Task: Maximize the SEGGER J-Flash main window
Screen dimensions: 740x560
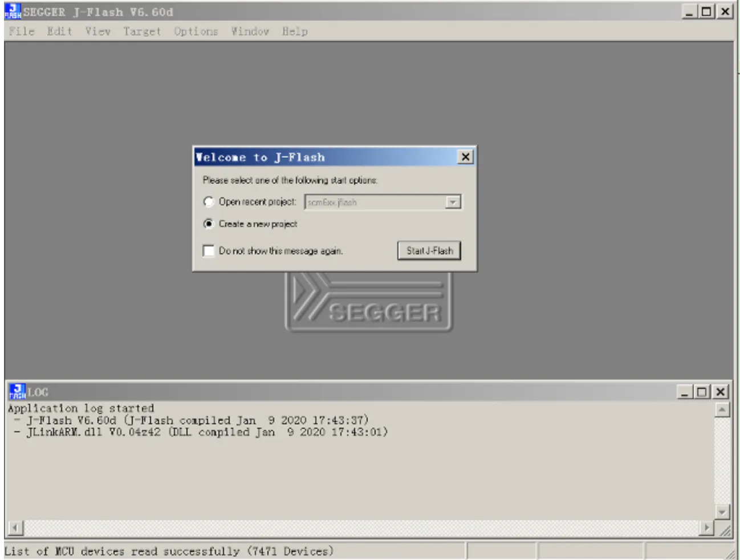Action: click(x=707, y=11)
